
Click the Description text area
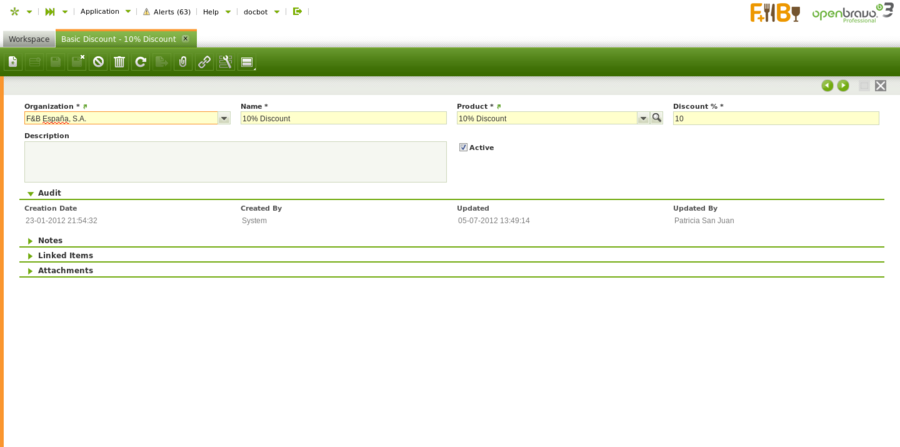235,162
